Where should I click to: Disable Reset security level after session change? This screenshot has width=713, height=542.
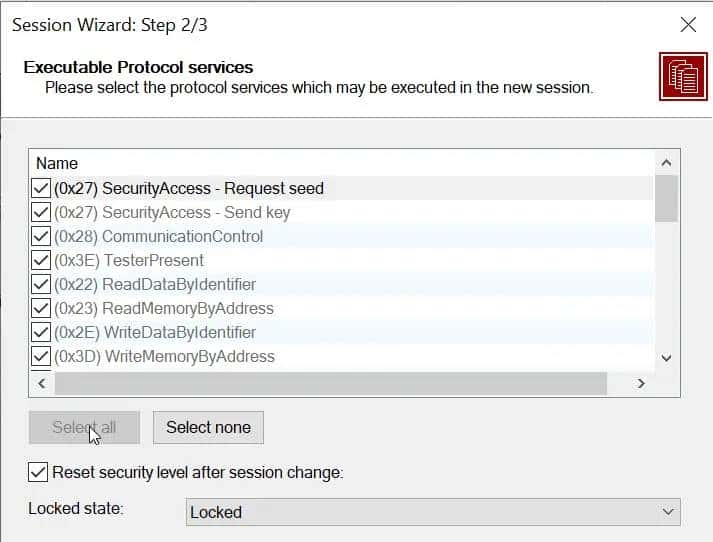(x=38, y=472)
